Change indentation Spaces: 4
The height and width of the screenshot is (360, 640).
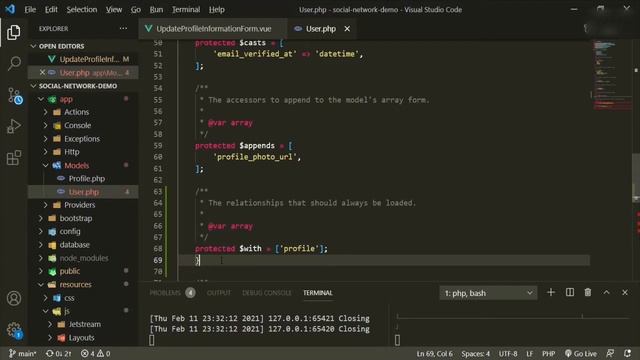tap(476, 353)
